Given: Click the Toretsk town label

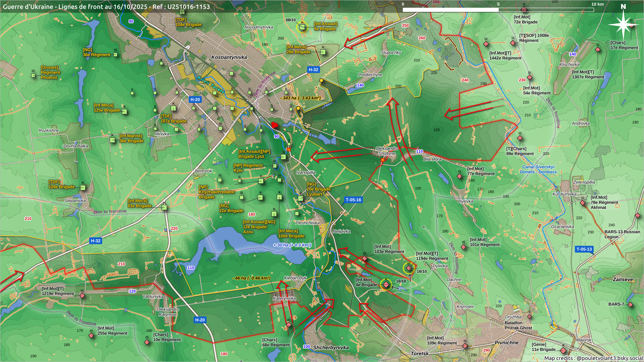Looking at the screenshot, I should pos(420,354).
